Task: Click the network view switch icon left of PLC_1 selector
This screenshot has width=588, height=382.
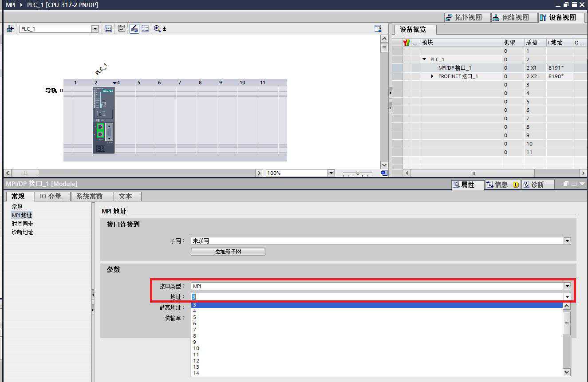Action: coord(10,29)
